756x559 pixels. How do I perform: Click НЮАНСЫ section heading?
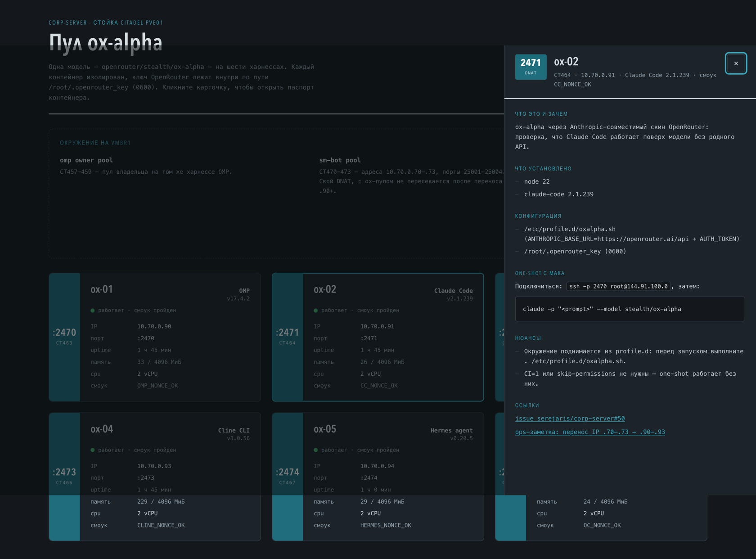pyautogui.click(x=528, y=338)
